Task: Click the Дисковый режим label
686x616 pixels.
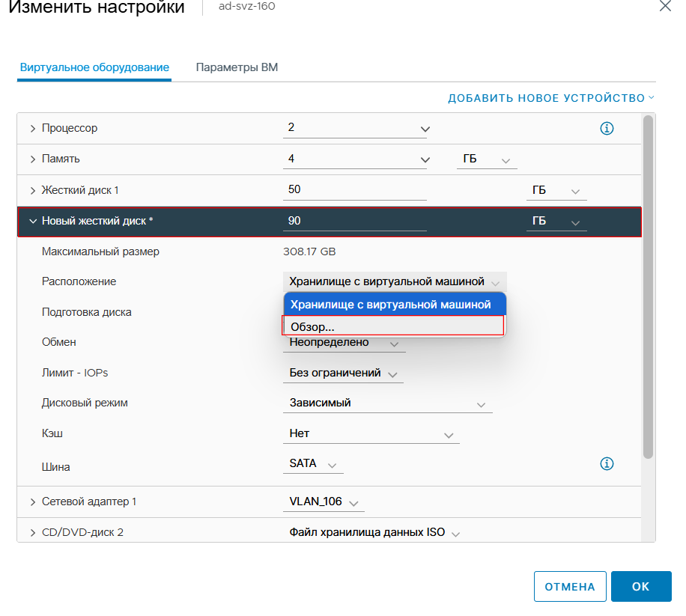Action: (x=85, y=403)
